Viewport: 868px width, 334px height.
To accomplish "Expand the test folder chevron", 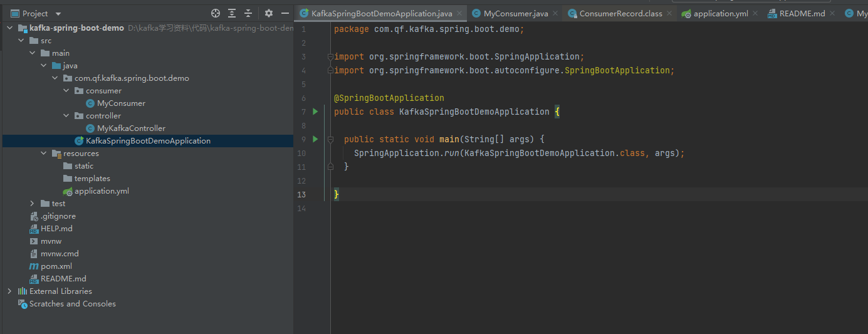I will pyautogui.click(x=32, y=204).
